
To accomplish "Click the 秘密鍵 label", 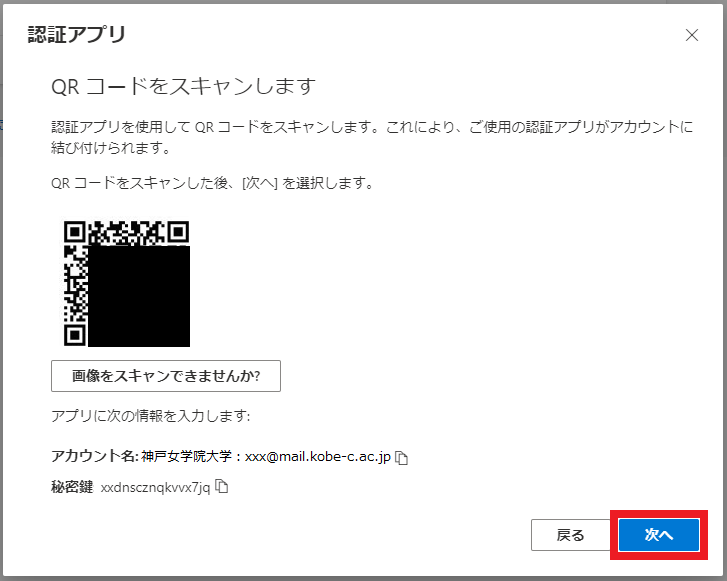I will click(72, 487).
